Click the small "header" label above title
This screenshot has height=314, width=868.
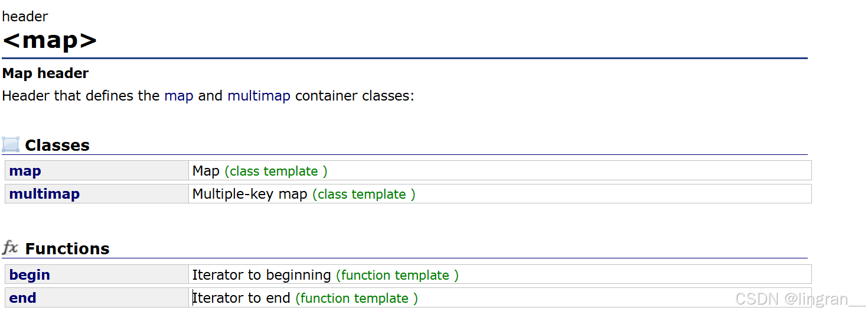pos(25,17)
